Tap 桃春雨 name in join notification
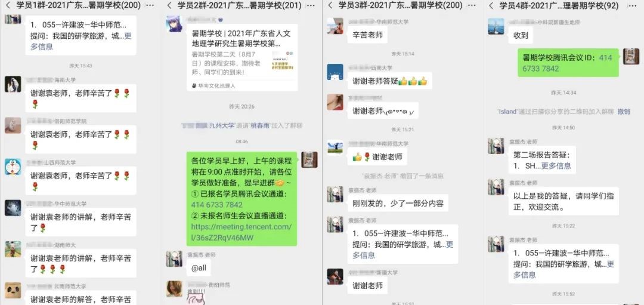 (x=259, y=125)
